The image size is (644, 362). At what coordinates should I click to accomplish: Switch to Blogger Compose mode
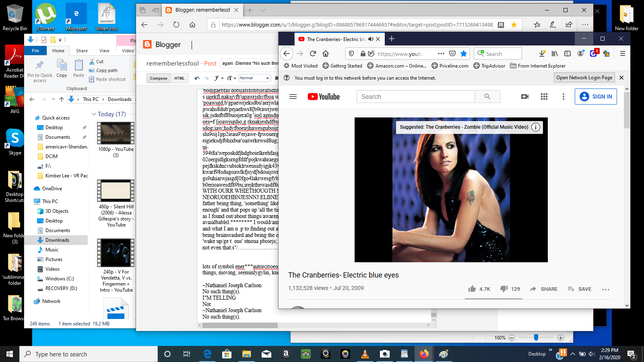pos(159,78)
